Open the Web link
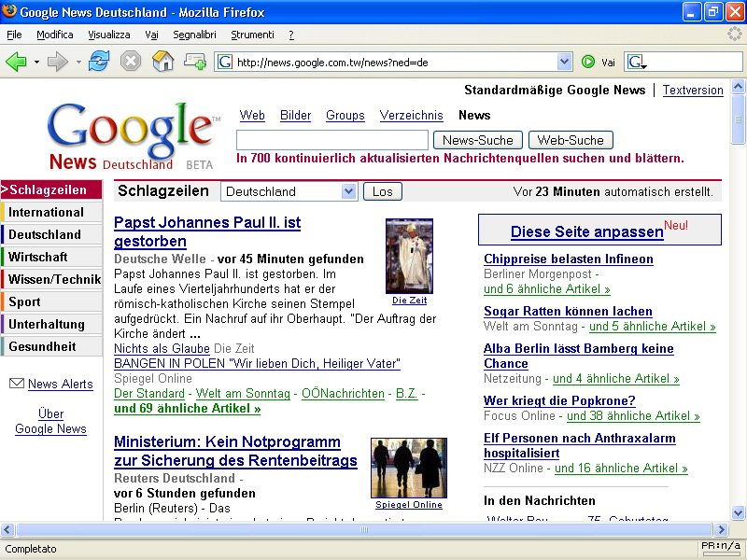747x560 pixels. coord(252,115)
